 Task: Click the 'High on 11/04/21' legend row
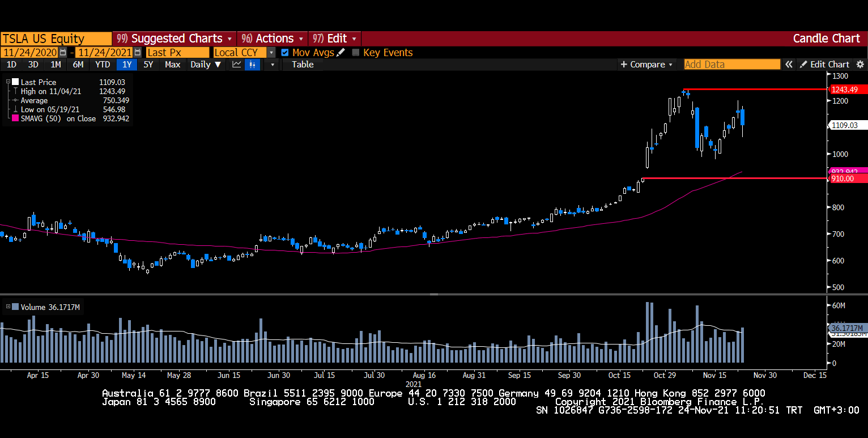(x=71, y=91)
